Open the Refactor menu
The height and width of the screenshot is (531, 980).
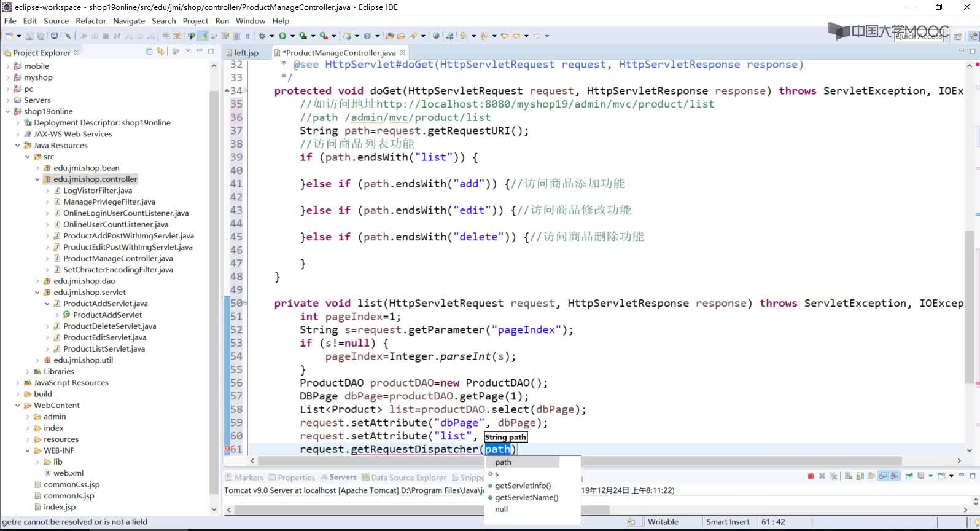click(x=91, y=21)
